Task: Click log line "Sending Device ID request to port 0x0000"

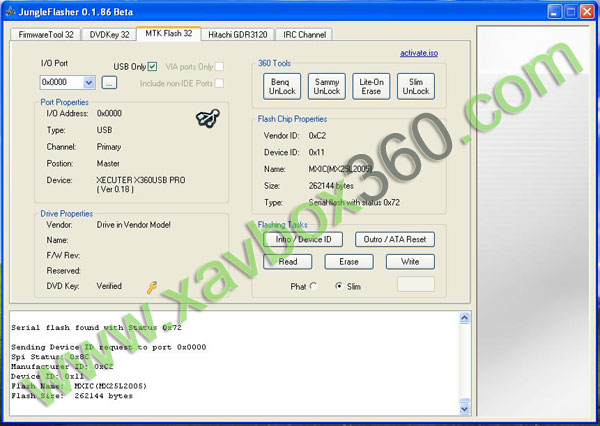Action: click(109, 347)
